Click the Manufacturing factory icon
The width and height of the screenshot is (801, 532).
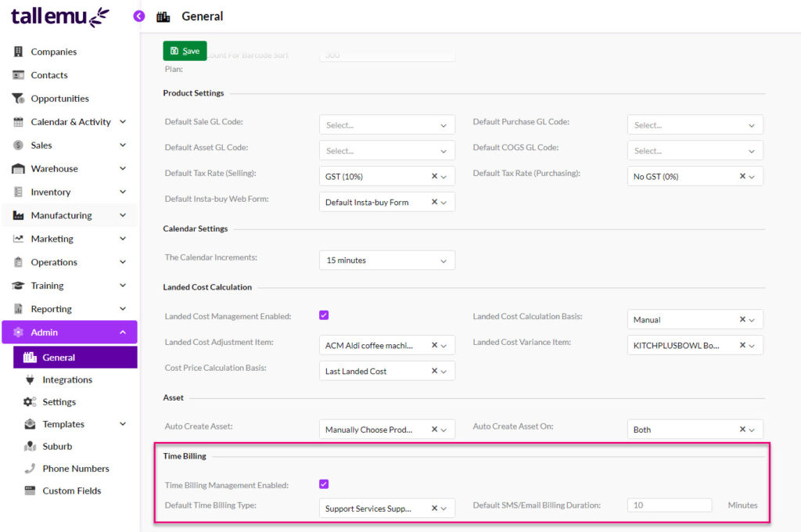(19, 216)
